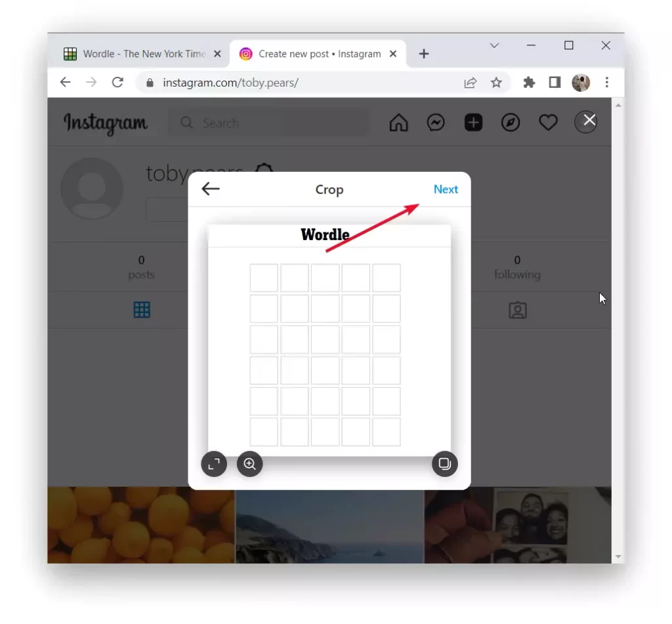672x624 pixels.
Task: Open Instagram home icon
Action: click(398, 123)
